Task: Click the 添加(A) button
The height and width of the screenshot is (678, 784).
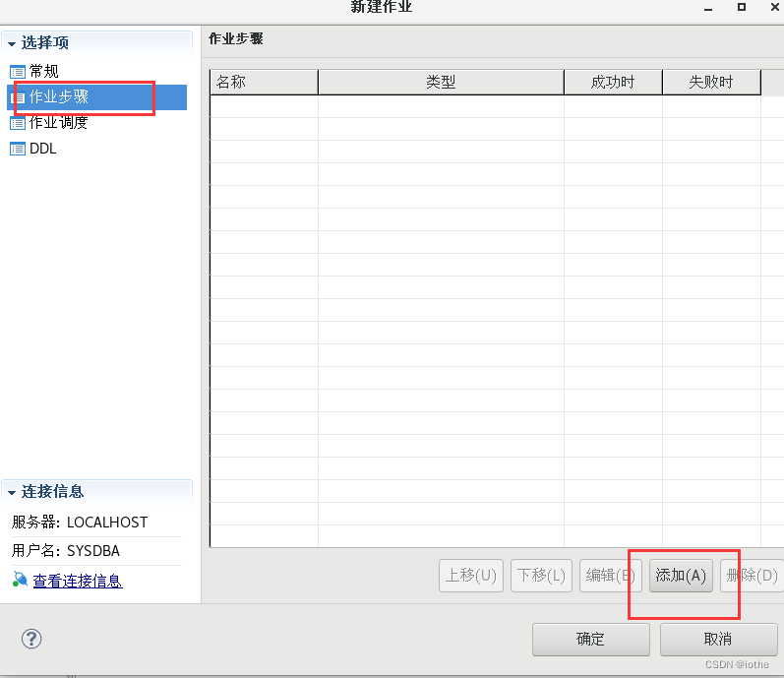Action: (681, 576)
